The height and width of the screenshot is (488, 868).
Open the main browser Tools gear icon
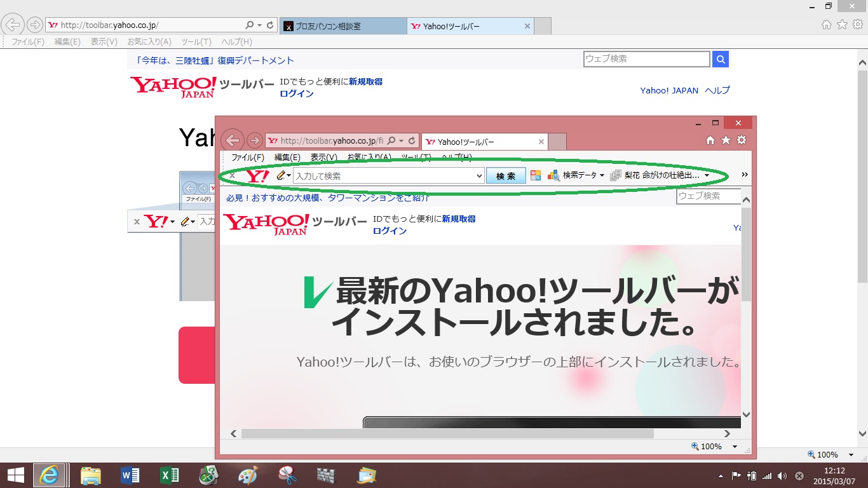[x=858, y=25]
